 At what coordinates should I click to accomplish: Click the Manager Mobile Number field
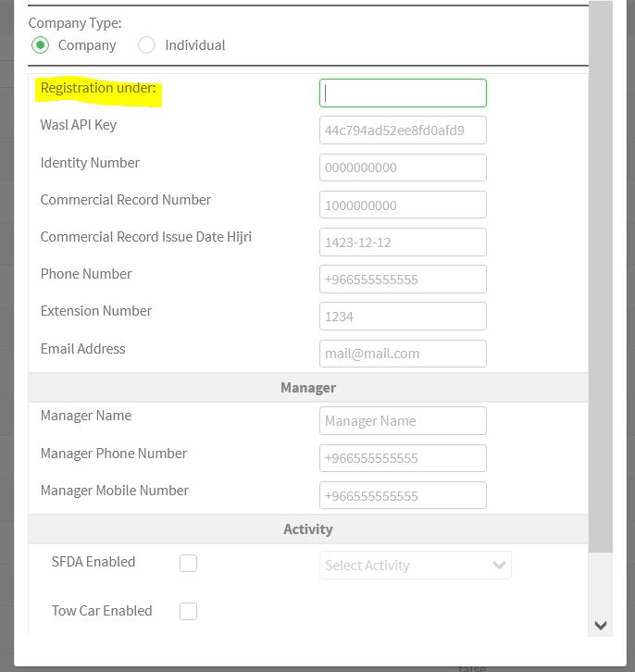coord(403,495)
